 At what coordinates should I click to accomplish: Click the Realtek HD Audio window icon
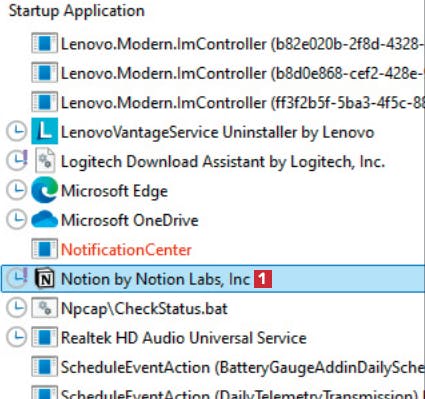point(44,338)
